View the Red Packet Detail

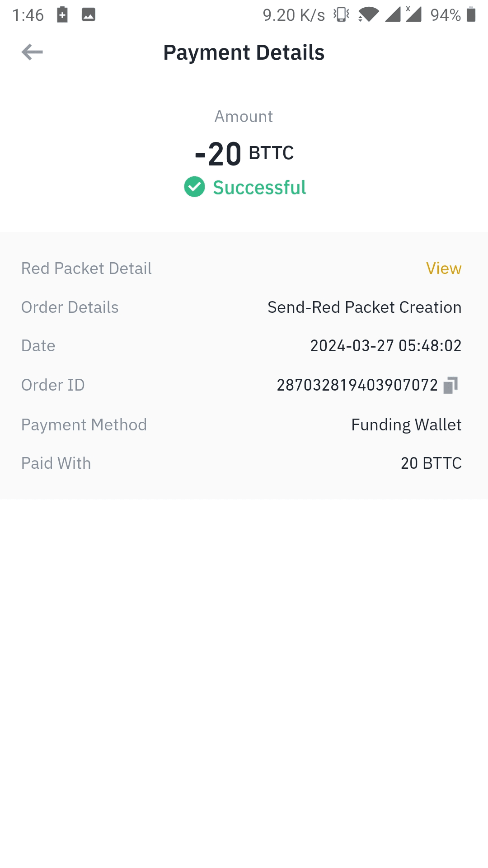443,269
